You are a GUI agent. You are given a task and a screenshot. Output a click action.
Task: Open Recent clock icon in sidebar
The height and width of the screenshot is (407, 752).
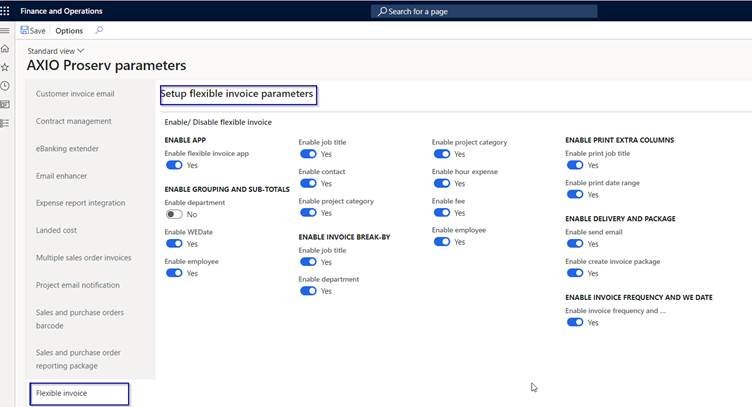point(6,86)
